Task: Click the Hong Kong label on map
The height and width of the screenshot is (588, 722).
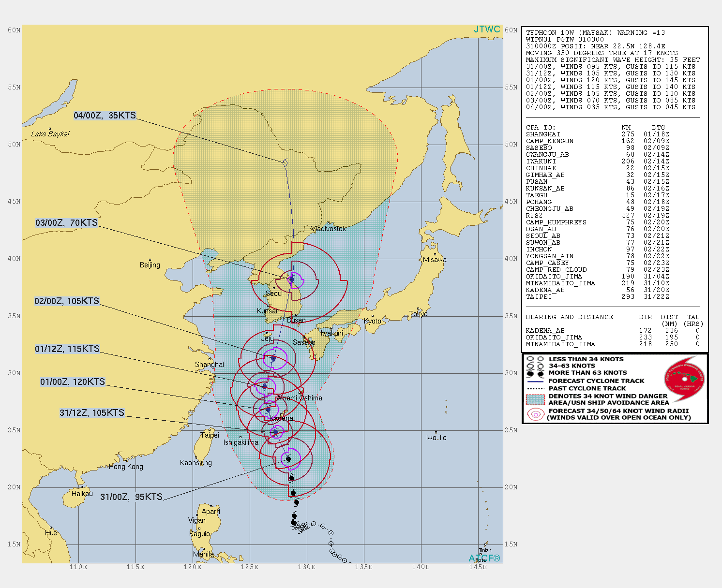Action: click(x=126, y=467)
